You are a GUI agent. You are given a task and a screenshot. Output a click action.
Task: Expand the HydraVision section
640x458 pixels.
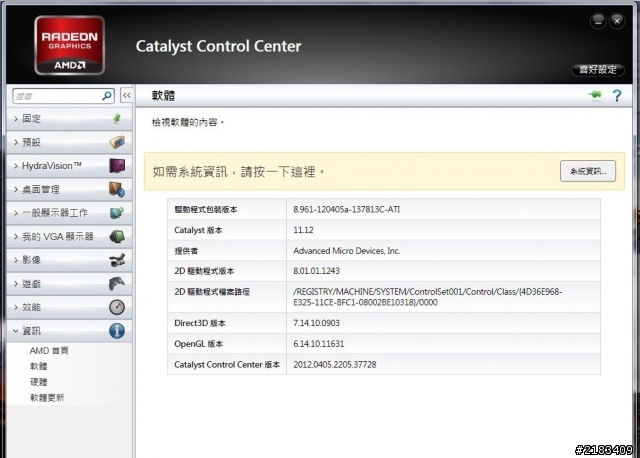pyautogui.click(x=69, y=166)
